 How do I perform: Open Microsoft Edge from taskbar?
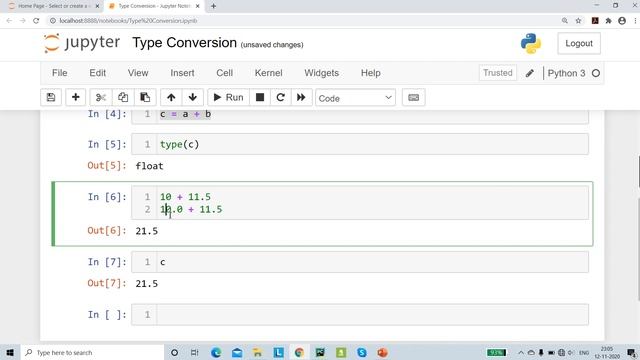point(216,353)
